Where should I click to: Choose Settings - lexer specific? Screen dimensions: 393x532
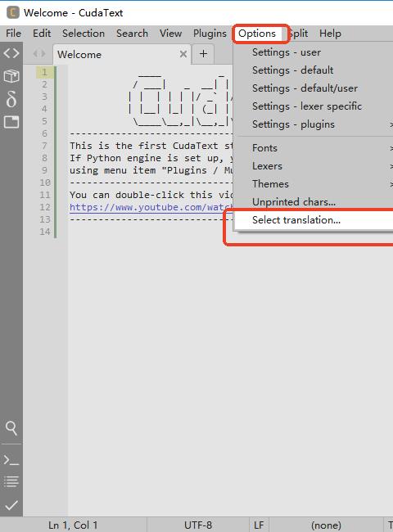[314, 106]
